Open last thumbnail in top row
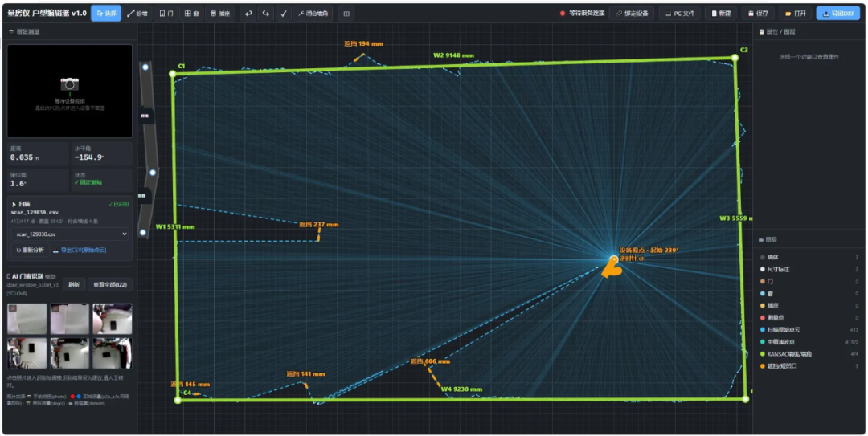The image size is (868, 436). coord(113,319)
